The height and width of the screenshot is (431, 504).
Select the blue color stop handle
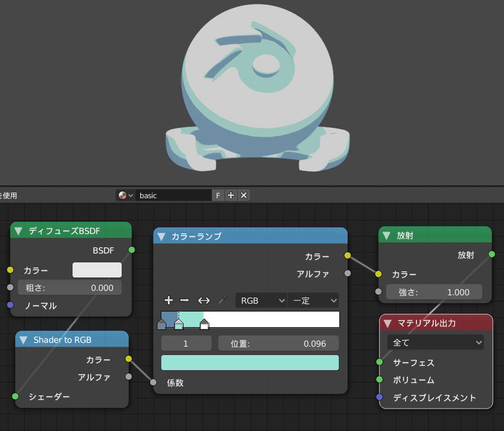click(x=161, y=324)
